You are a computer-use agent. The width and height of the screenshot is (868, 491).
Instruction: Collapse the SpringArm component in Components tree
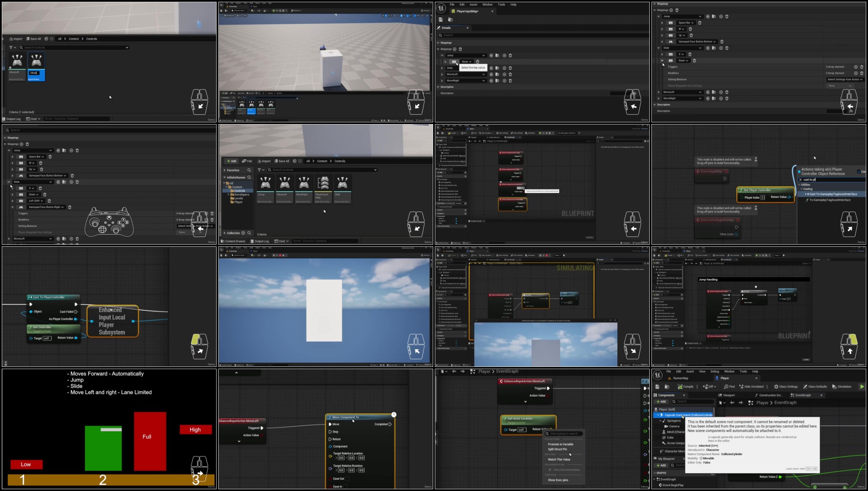click(x=661, y=421)
